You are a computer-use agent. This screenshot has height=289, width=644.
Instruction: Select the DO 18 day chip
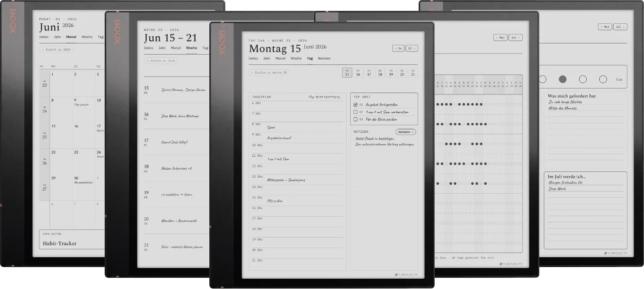pyautogui.click(x=380, y=72)
